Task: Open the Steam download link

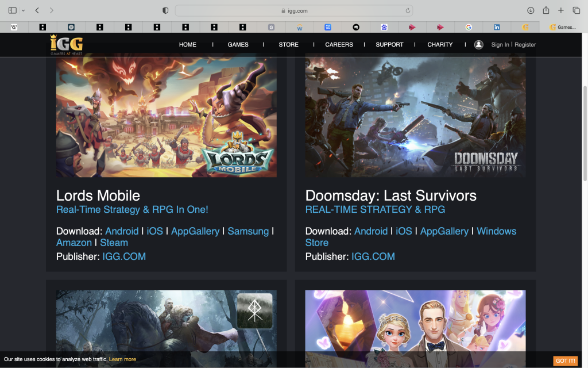Action: coord(114,243)
